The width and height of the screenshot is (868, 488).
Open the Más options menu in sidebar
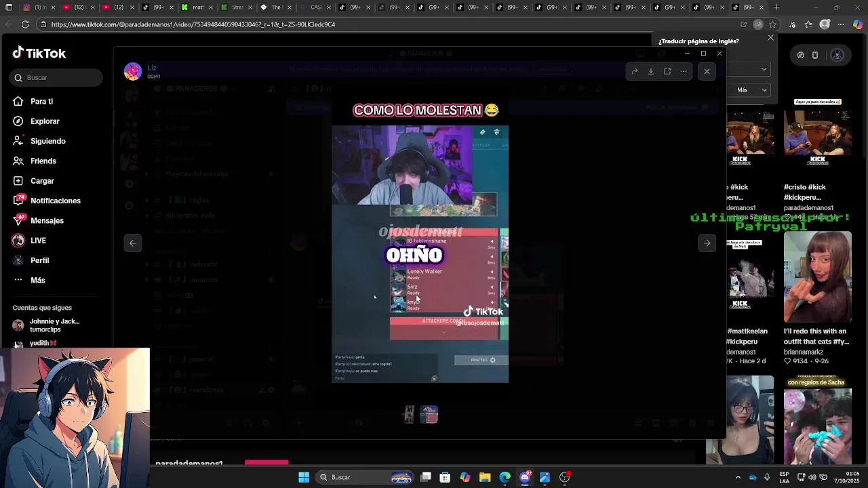(37, 280)
